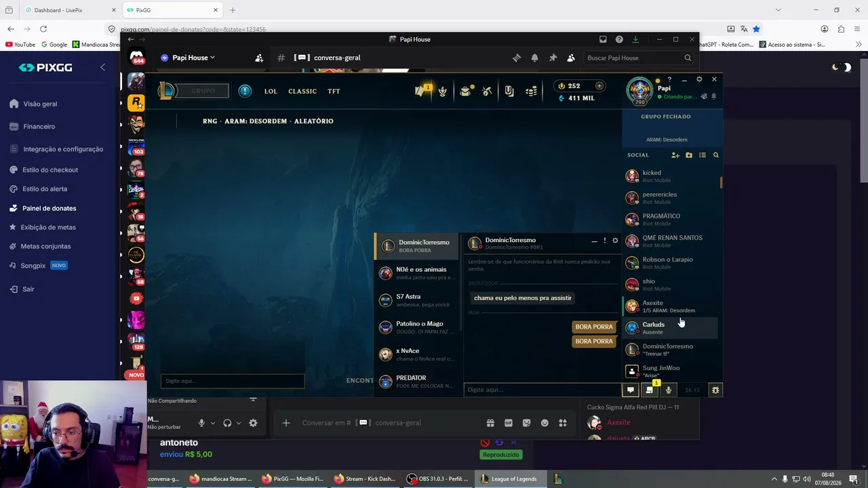The image size is (868, 488).
Task: Open Estilo do alerta page
Action: pos(45,188)
